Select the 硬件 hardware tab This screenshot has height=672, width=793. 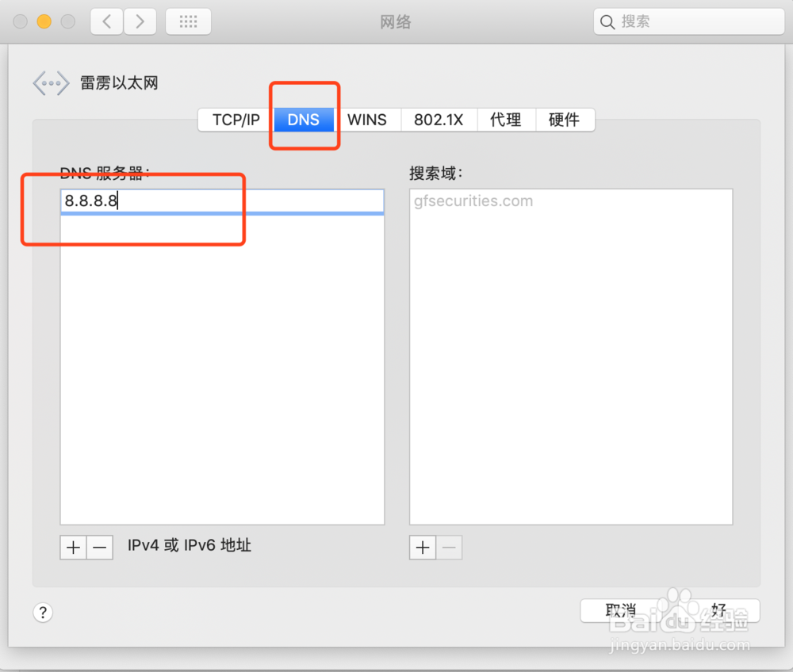(565, 120)
